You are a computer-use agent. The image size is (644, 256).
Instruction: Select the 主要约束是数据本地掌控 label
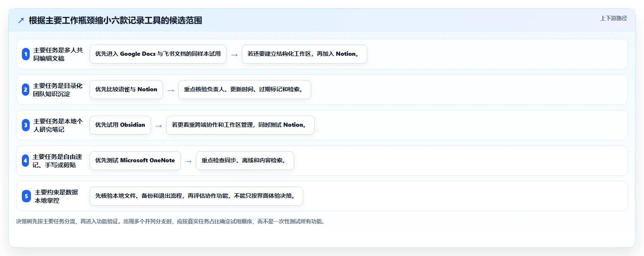pyautogui.click(x=56, y=196)
